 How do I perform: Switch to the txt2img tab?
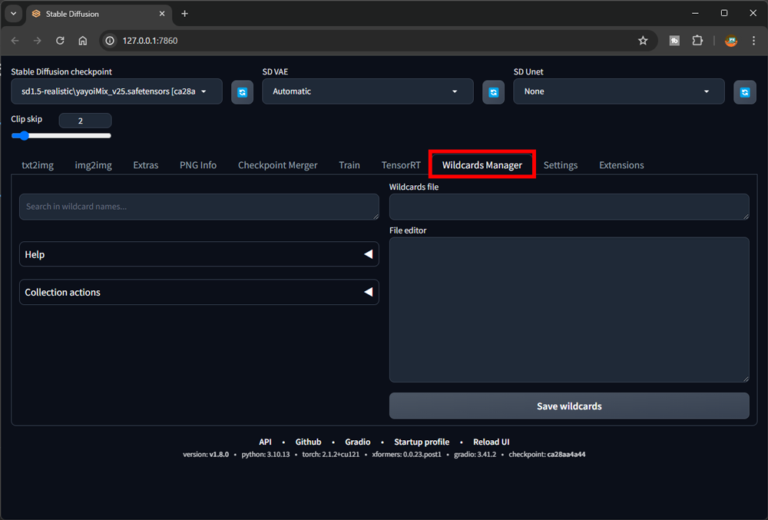coord(38,165)
